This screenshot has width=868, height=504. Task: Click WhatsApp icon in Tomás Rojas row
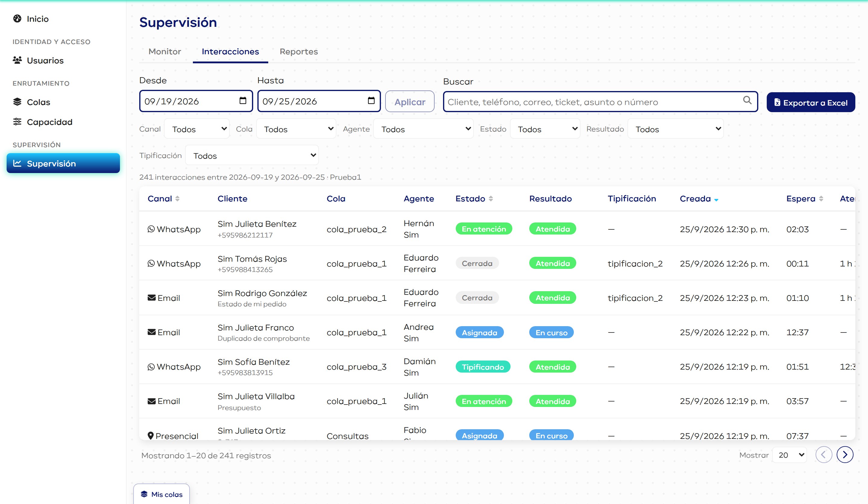151,263
